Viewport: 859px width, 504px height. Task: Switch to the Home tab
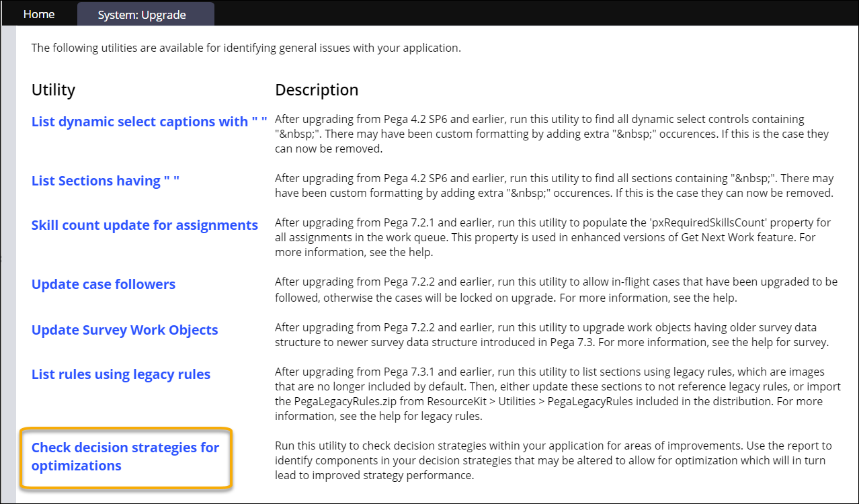(x=39, y=14)
